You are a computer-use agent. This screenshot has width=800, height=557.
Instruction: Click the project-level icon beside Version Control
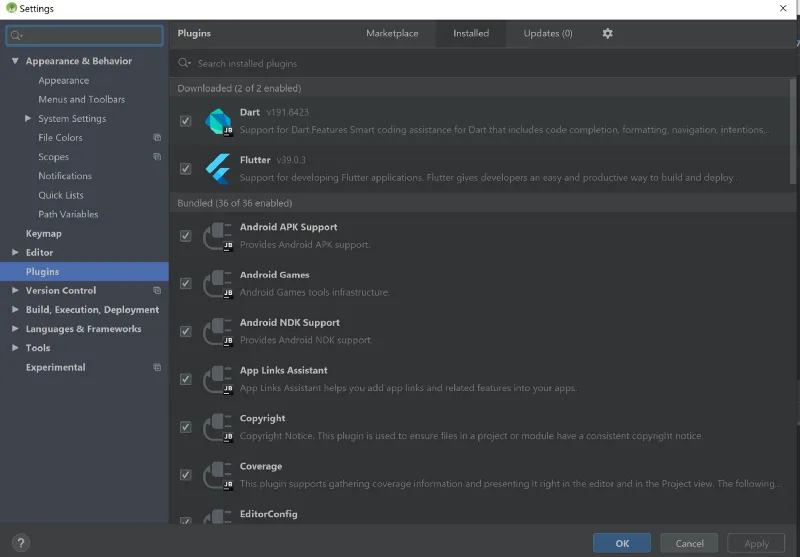tap(157, 290)
